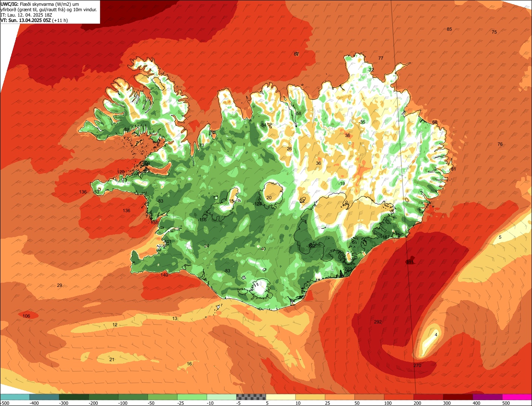
Task: Select the value 24 in southwest Iceland
Action: [207, 246]
